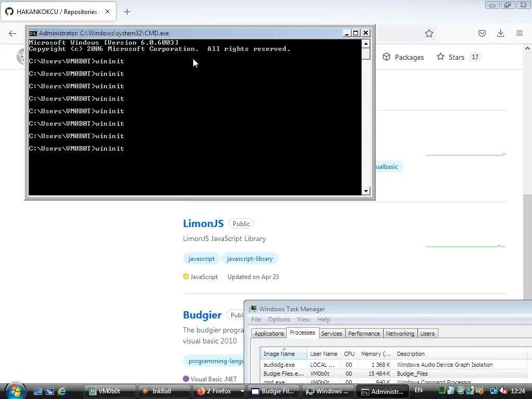Open Task Manager Options menu

click(279, 320)
